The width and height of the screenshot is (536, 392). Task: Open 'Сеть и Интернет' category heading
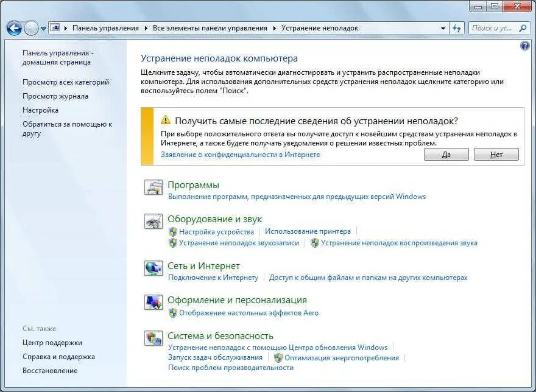tap(203, 266)
